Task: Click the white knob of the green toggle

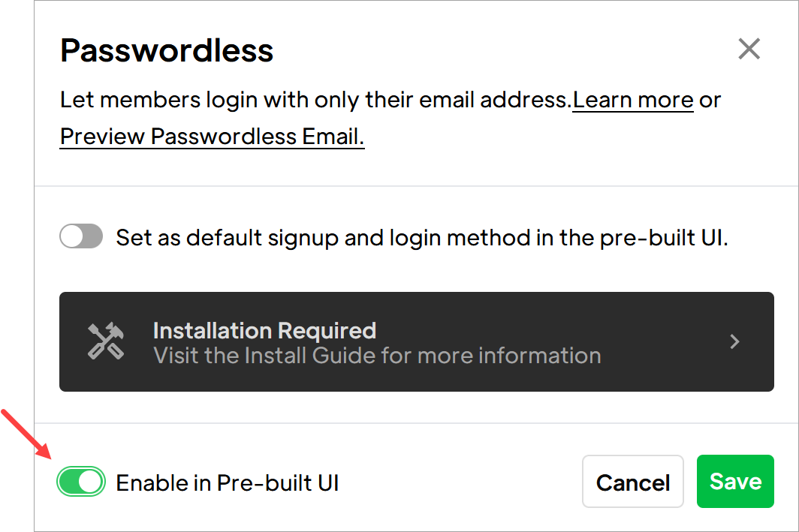Action: [x=91, y=482]
